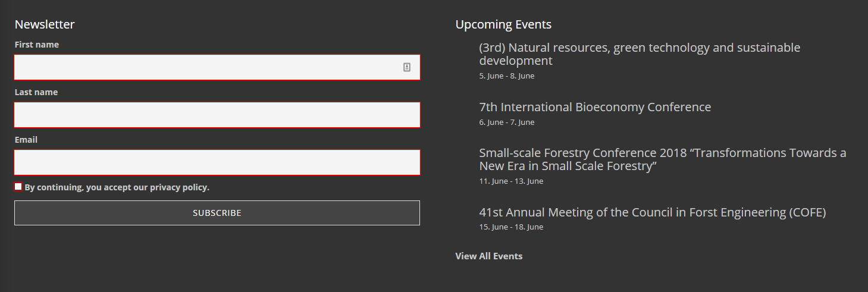Viewport: 868px width, 292px height.
Task: Click into the Email input field
Action: [217, 162]
